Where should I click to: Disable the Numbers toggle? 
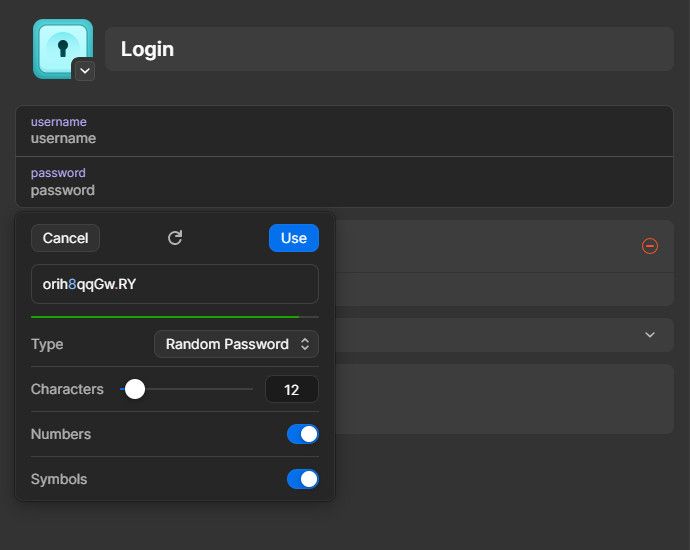coord(302,434)
